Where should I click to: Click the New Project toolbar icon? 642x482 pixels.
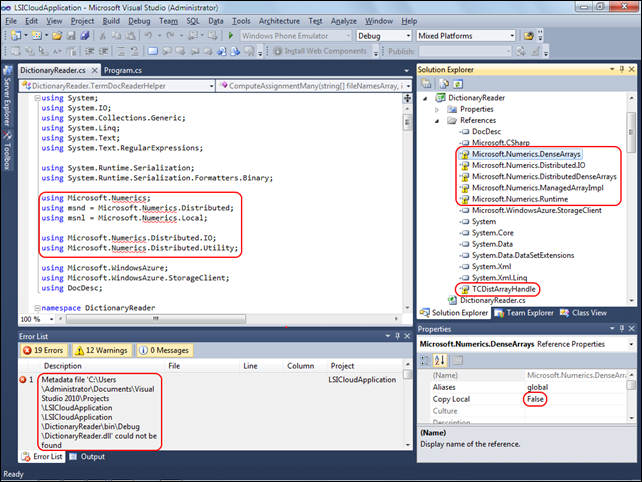click(x=16, y=36)
